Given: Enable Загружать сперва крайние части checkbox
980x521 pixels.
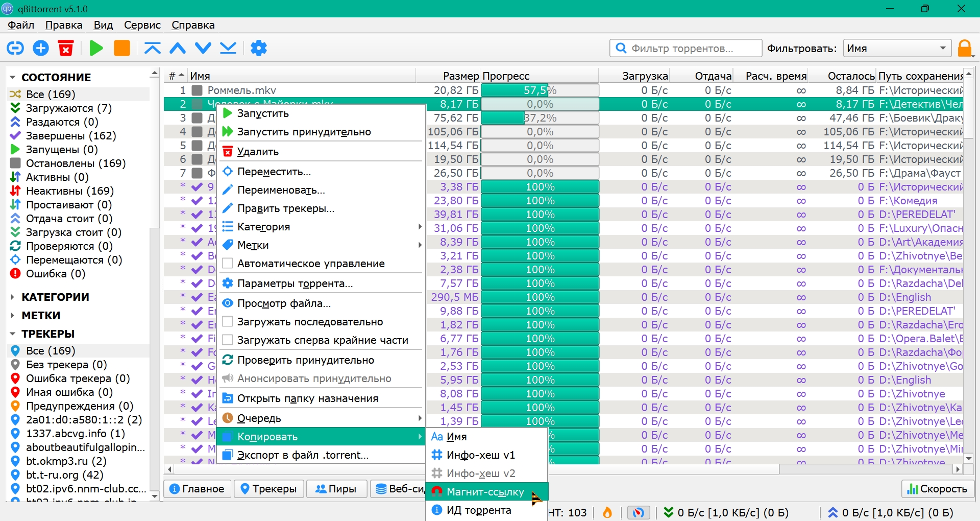Looking at the screenshot, I should (228, 340).
